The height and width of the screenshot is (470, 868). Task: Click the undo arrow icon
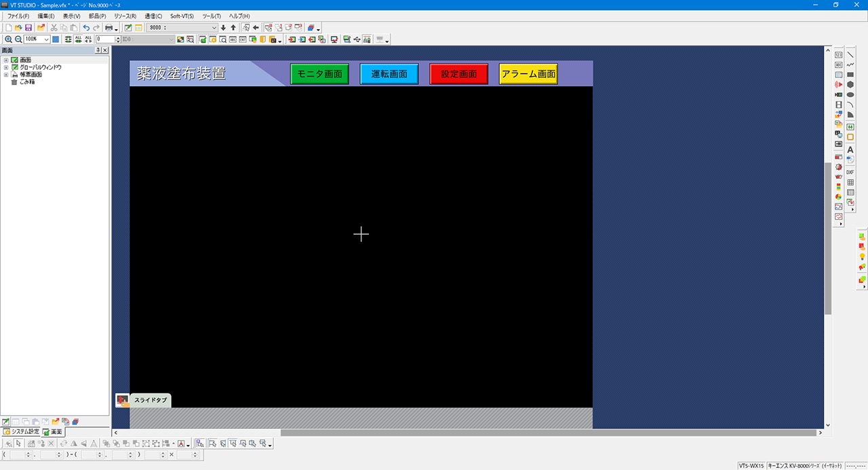(x=86, y=28)
